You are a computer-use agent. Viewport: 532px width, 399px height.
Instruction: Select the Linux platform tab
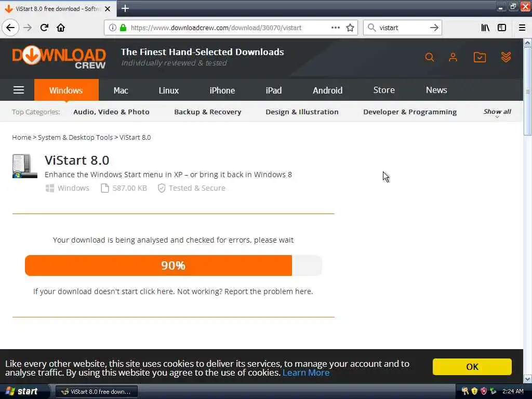(x=169, y=90)
